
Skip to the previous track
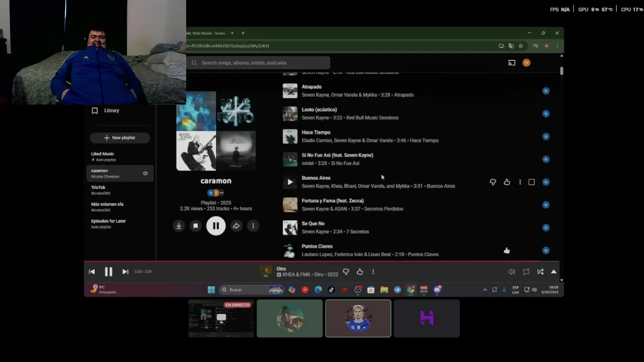(x=92, y=271)
